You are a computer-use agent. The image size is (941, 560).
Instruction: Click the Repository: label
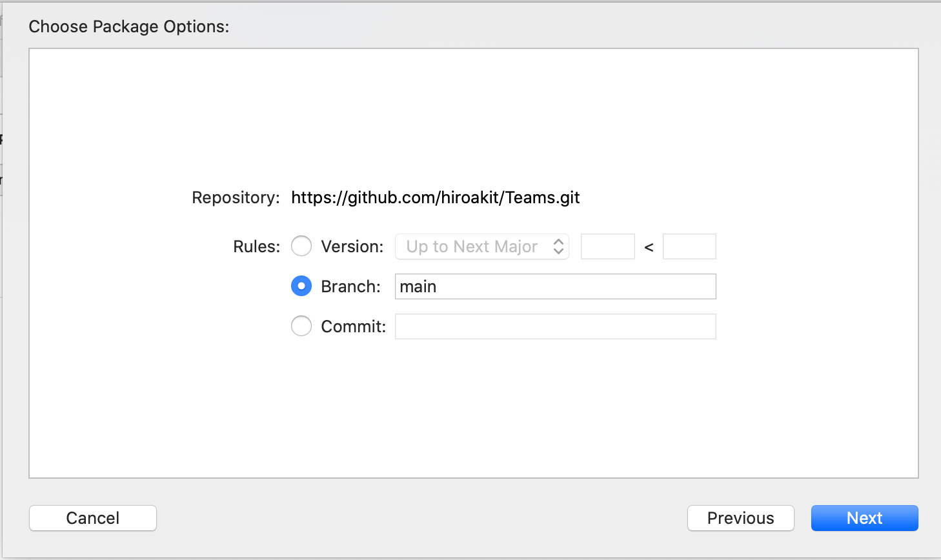[236, 197]
